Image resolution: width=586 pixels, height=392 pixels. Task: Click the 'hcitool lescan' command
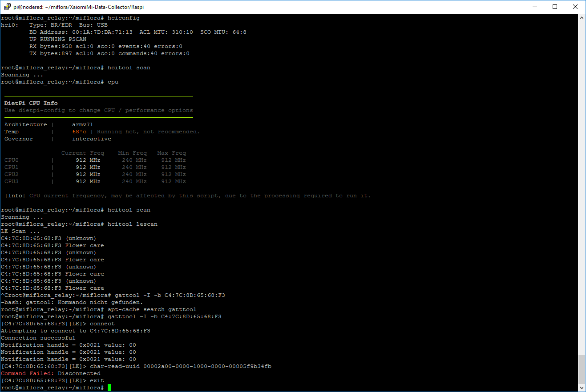coord(133,224)
